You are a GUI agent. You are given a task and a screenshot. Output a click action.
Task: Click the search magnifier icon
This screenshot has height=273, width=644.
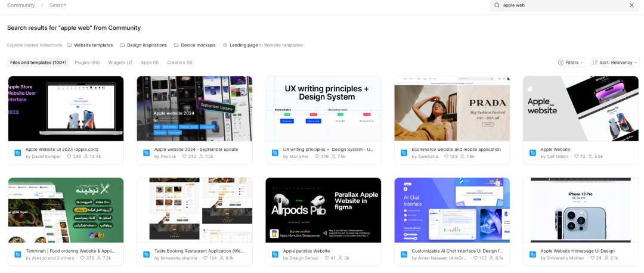pyautogui.click(x=497, y=5)
